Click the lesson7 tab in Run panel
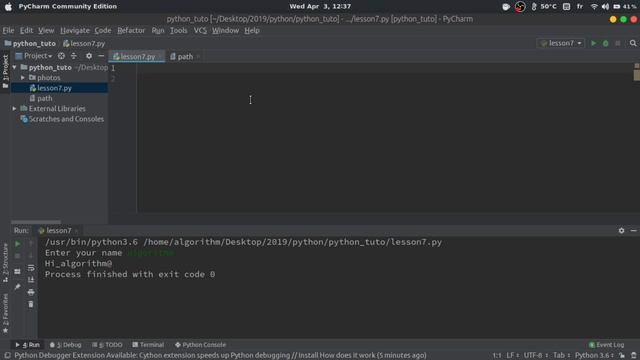Screen dimensions: 640x360 click(x=58, y=231)
